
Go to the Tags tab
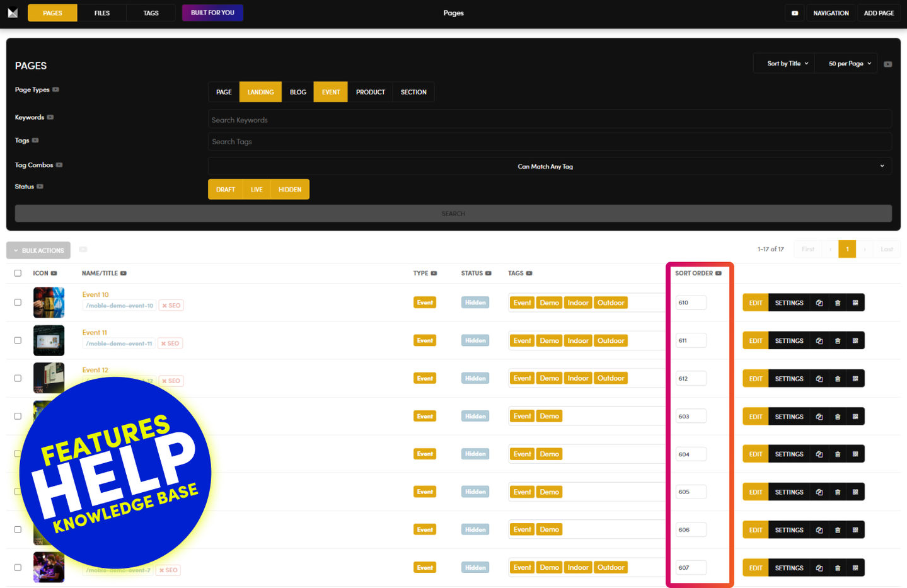(151, 13)
